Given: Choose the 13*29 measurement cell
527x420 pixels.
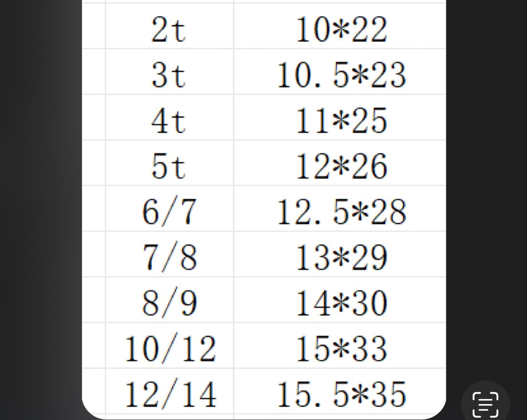Looking at the screenshot, I should (x=340, y=254).
